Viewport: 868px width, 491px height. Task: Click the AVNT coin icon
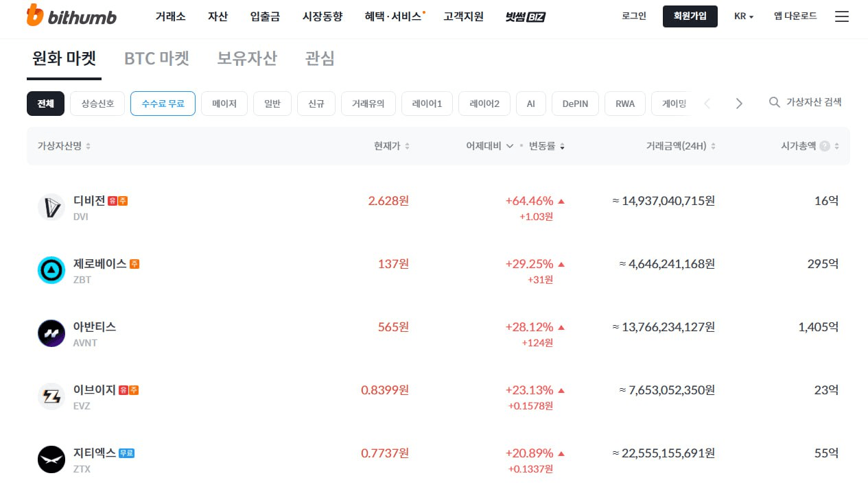[51, 333]
